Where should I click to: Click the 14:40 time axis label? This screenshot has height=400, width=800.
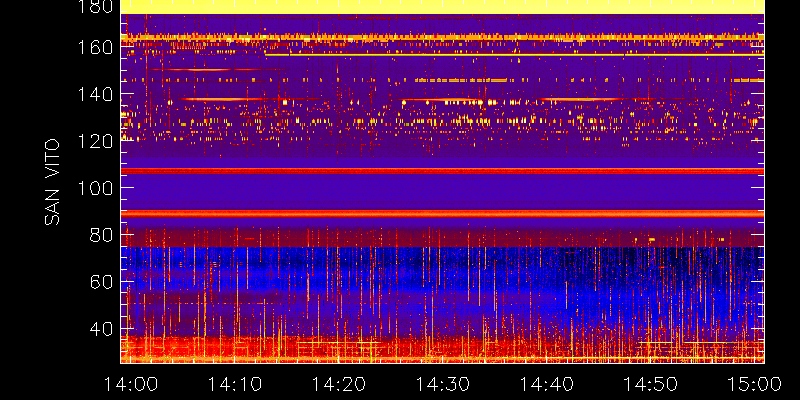pyautogui.click(x=547, y=384)
